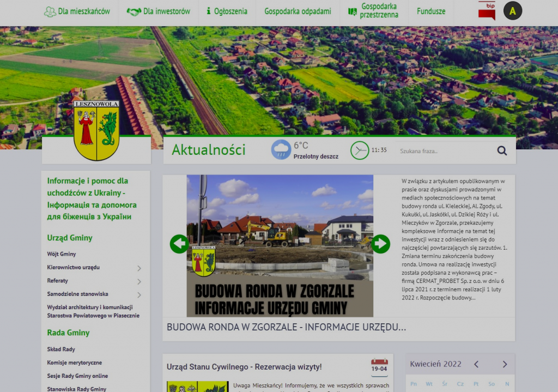
Task: Expand the Referaty submenu
Action: point(139,281)
